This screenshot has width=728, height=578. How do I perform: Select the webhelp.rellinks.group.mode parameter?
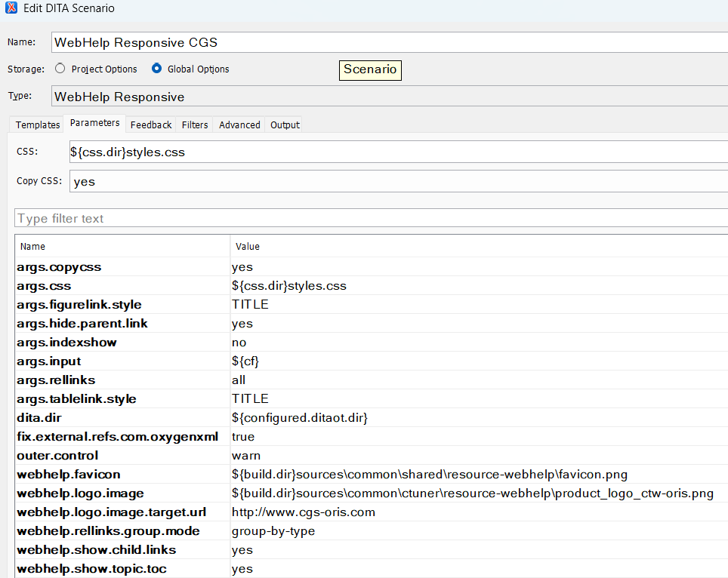[x=108, y=531]
